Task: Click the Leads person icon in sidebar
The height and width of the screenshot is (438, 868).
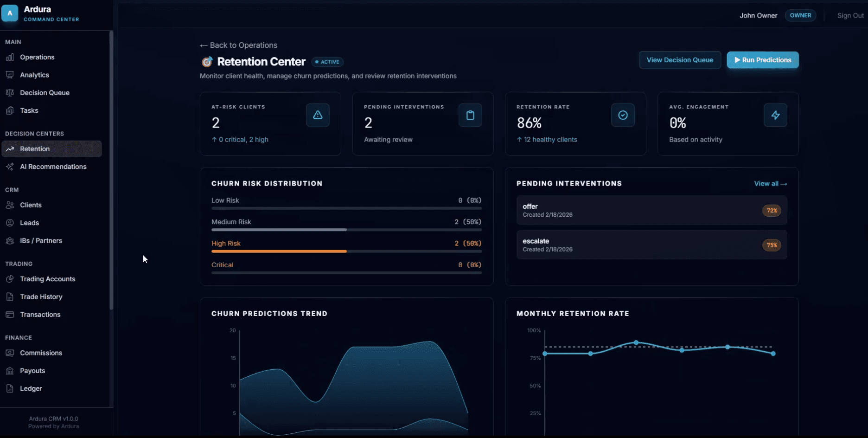Action: coord(10,223)
